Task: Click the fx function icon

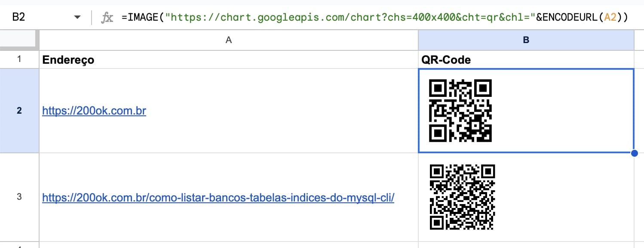Action: (x=107, y=18)
